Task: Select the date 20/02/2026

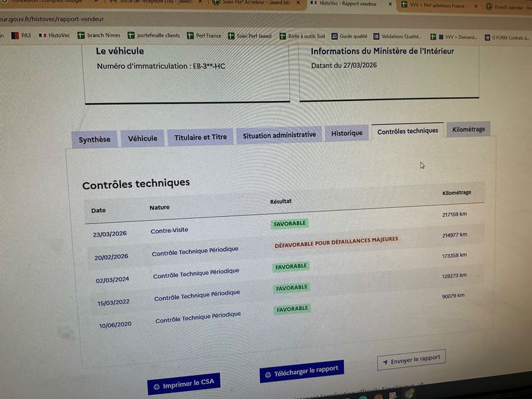Action: point(111,257)
